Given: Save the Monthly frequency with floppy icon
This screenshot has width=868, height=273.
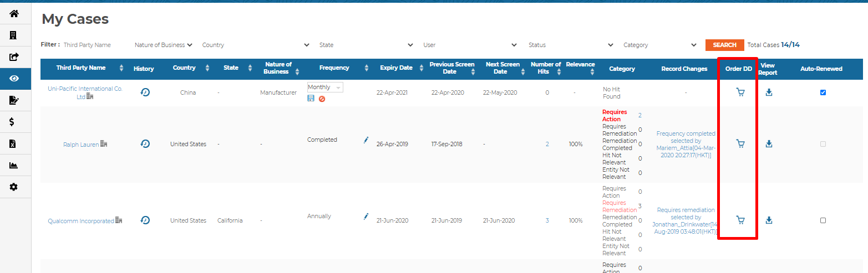Looking at the screenshot, I should [311, 99].
